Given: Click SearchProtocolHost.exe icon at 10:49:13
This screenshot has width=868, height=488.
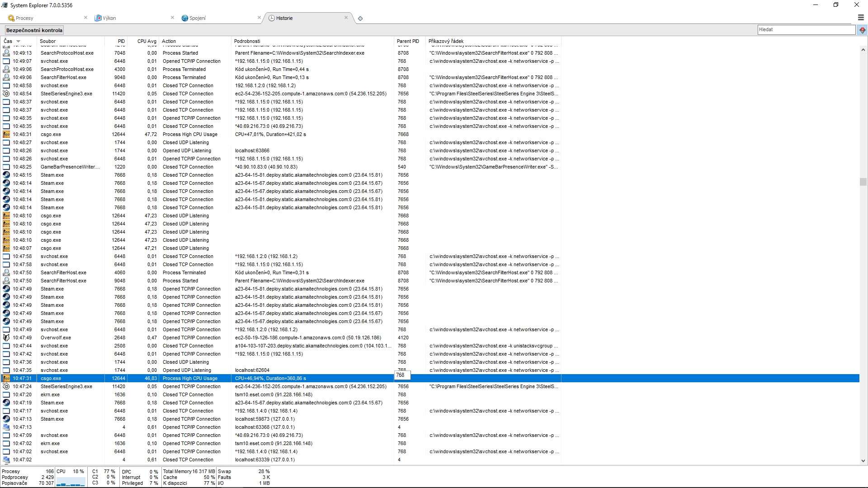Looking at the screenshot, I should point(6,53).
